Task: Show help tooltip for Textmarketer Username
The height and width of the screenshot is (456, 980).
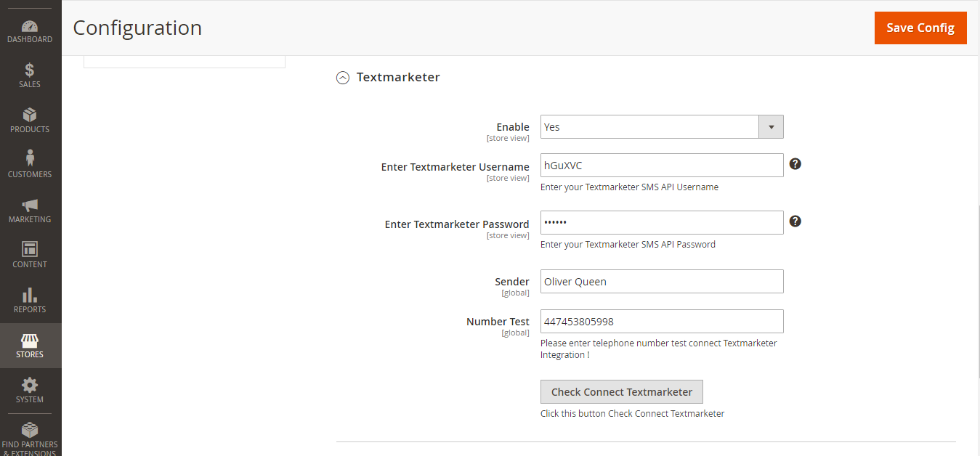Action: coord(795,164)
